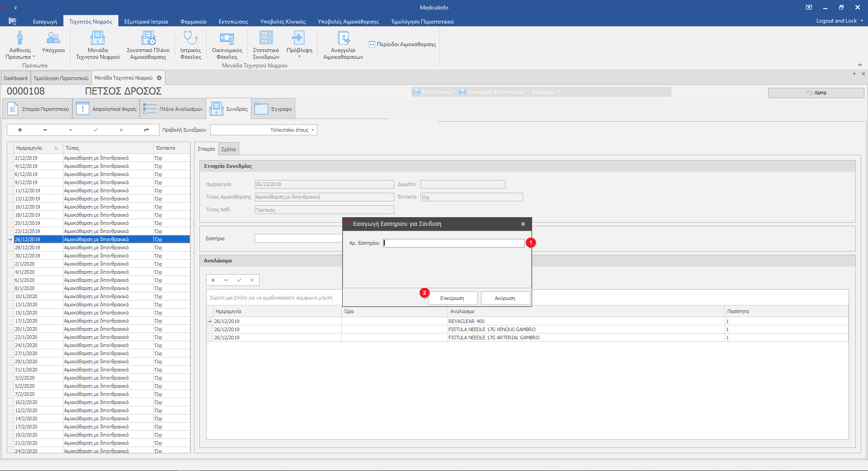Open the Πλάνο Αναλωσίμων tab
The height and width of the screenshot is (471, 868).
coord(173,109)
